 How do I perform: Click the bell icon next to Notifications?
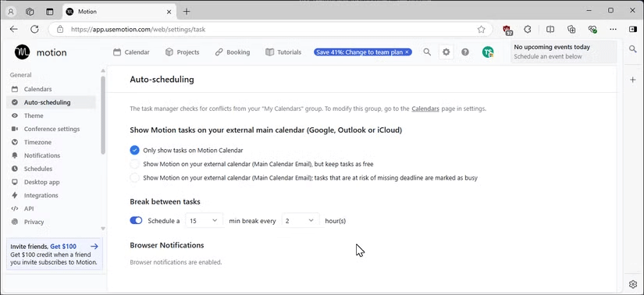(15, 155)
